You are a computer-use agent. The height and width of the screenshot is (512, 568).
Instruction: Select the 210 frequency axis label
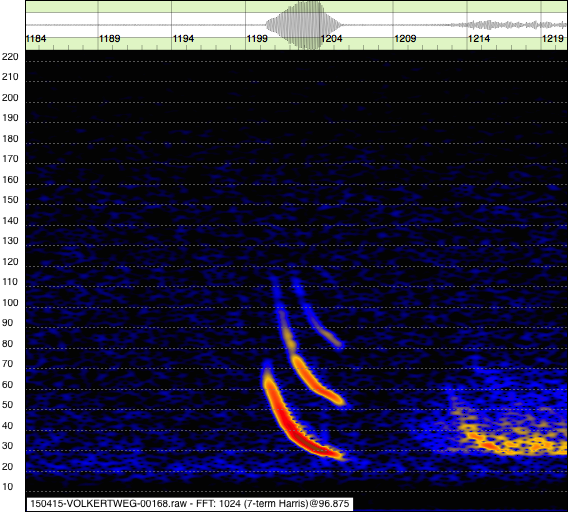[10, 77]
